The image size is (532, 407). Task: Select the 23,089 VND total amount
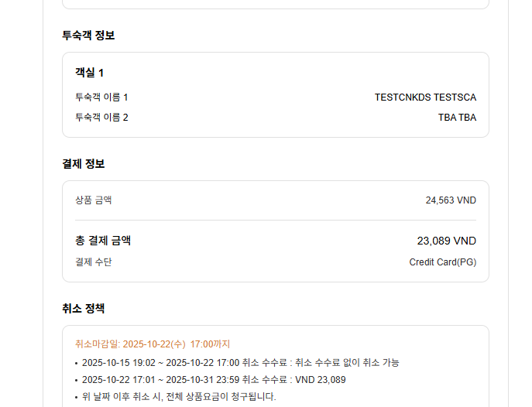(x=446, y=241)
